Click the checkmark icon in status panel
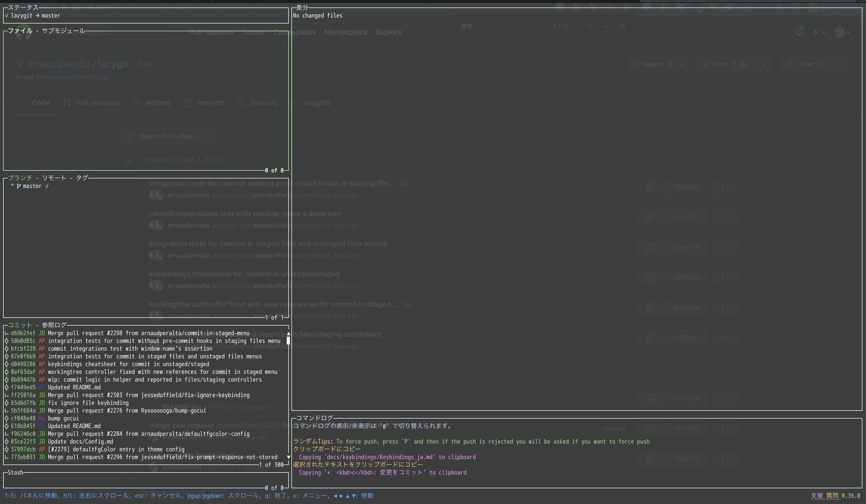The width and height of the screenshot is (866, 504). tap(6, 15)
